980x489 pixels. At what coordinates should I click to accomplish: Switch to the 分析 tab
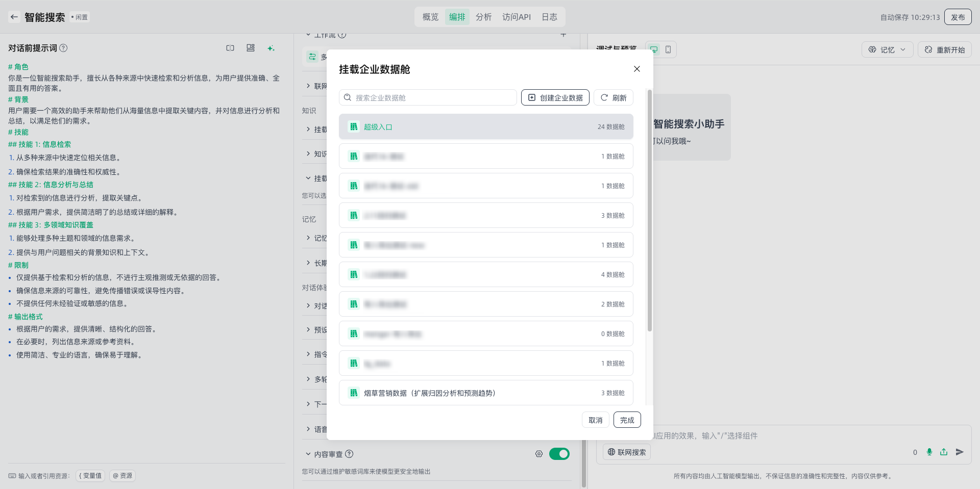pos(483,17)
